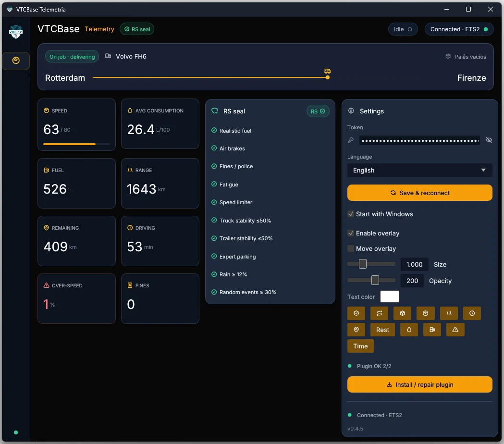Screen dimensions: 504x444
Task: Click the Fines card receipt icon
Action: (x=130, y=285)
